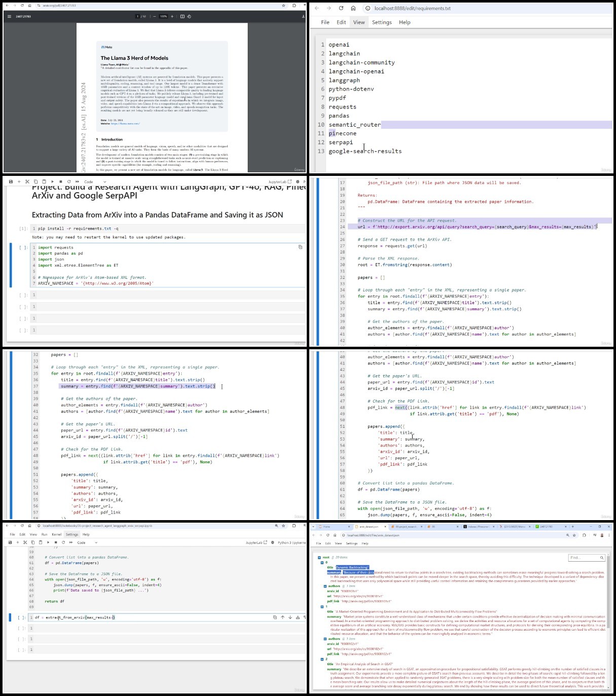Viewport: 616px width, 696px height.
Task: Open the Help menu in requirements.txt editor
Action: tap(405, 22)
